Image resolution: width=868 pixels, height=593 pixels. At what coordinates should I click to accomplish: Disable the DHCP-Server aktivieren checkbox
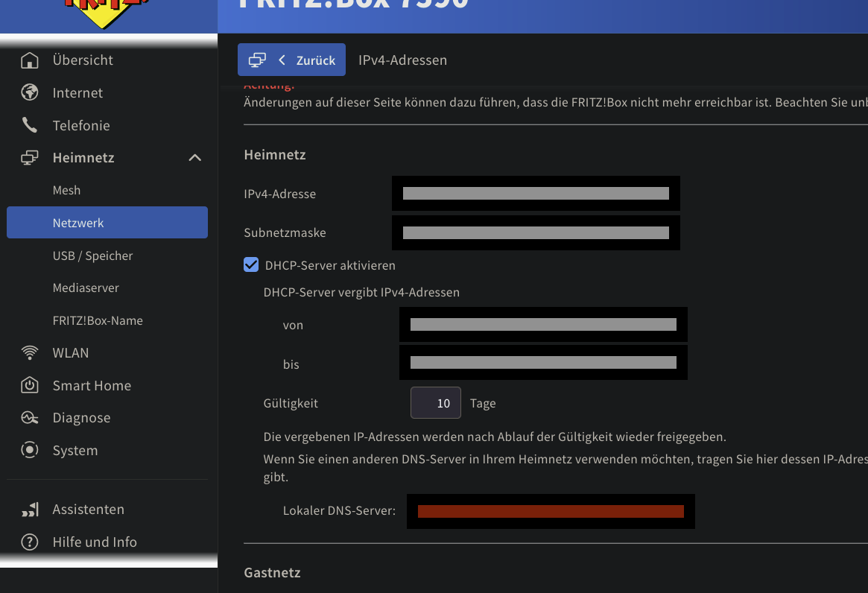[251, 264]
